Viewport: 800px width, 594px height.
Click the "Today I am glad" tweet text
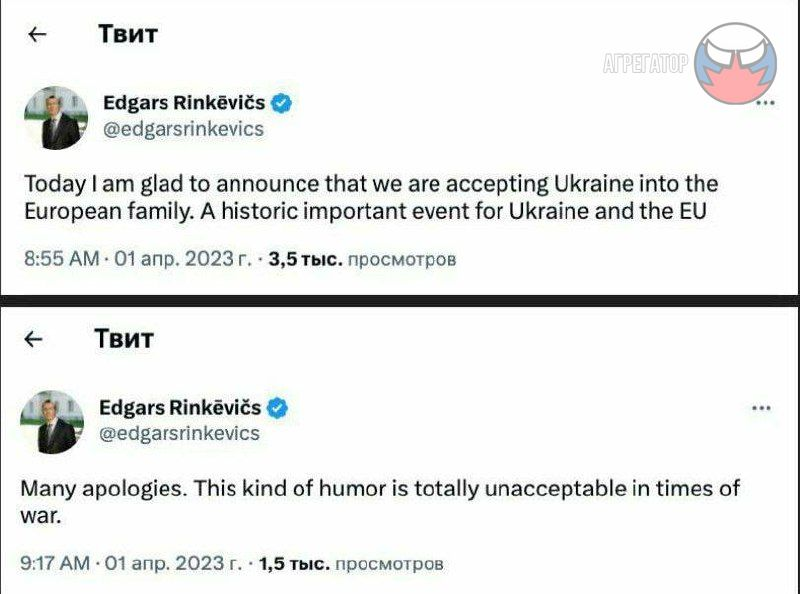click(x=370, y=198)
